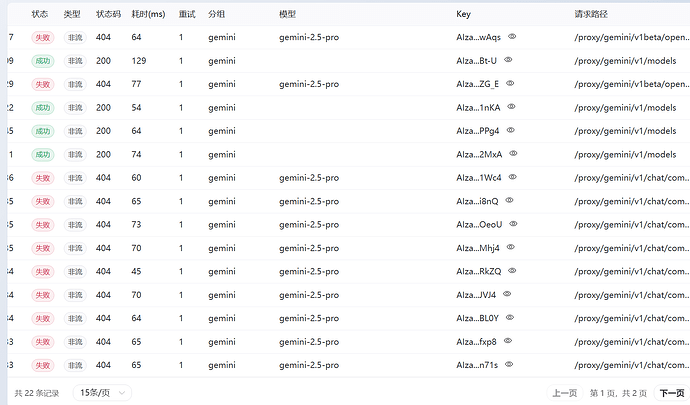Viewport: 690px width, 405px height.
Task: Click the 耗时(ms) column header
Action: (x=148, y=14)
